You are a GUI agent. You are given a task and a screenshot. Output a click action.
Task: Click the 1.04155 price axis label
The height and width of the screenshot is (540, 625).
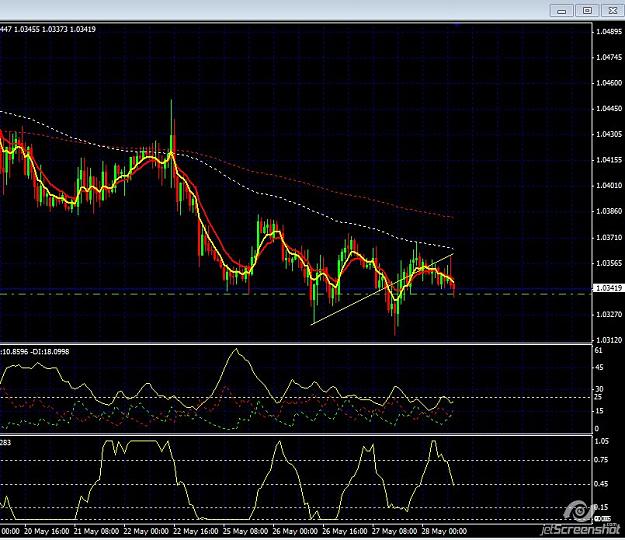(609, 160)
